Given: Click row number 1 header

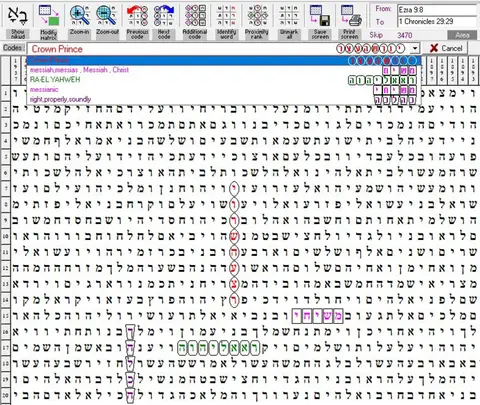Looking at the screenshot, I should point(6,93).
